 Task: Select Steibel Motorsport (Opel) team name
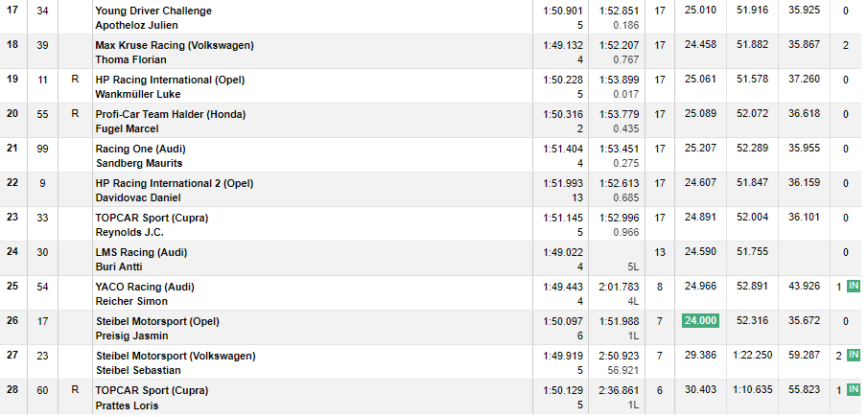pyautogui.click(x=157, y=321)
